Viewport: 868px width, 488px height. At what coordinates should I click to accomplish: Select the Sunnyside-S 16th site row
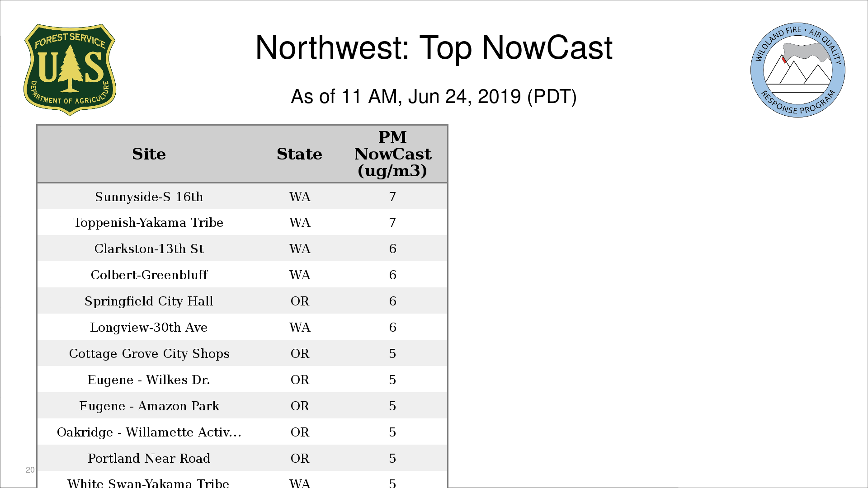[x=149, y=197]
